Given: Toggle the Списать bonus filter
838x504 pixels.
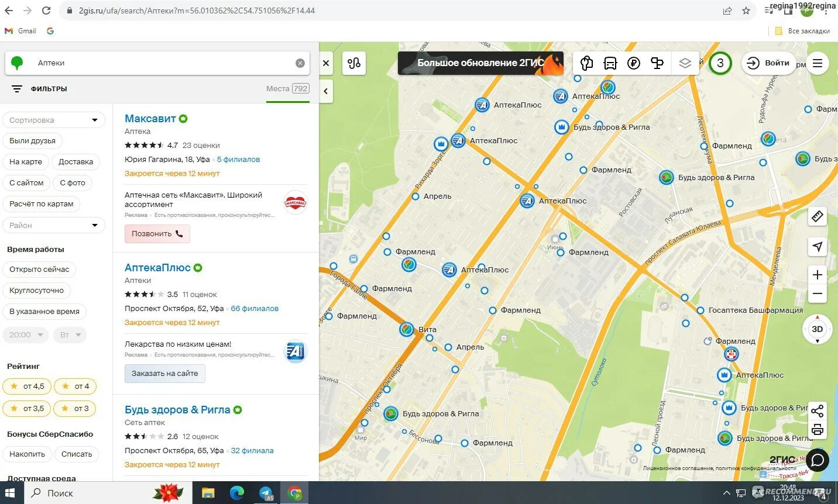Looking at the screenshot, I should coord(77,454).
